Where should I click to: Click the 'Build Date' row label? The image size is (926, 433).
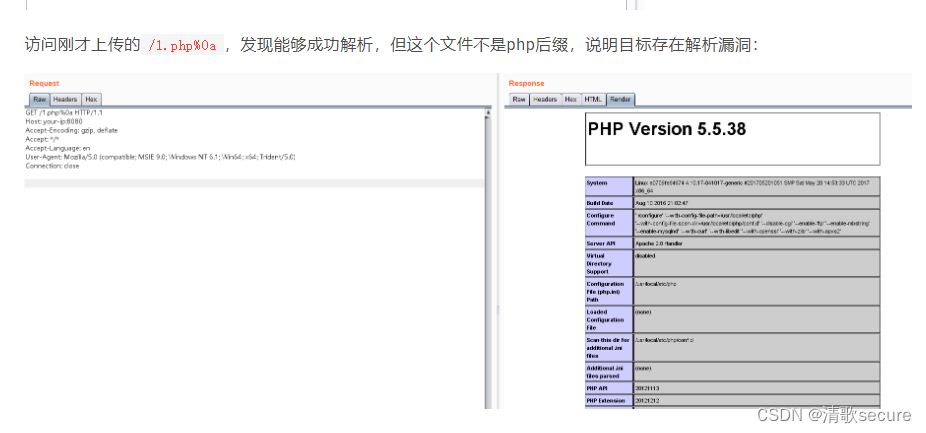click(x=600, y=203)
